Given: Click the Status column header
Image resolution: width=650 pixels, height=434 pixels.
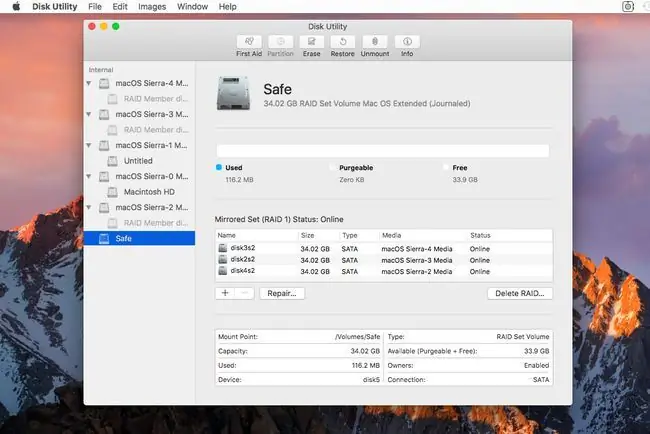Looking at the screenshot, I should [480, 235].
